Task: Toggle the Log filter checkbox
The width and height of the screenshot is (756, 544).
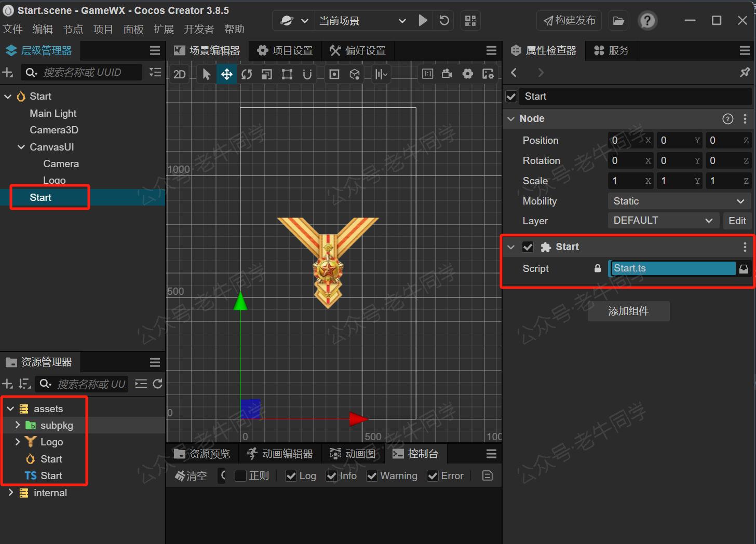Action: click(x=291, y=476)
